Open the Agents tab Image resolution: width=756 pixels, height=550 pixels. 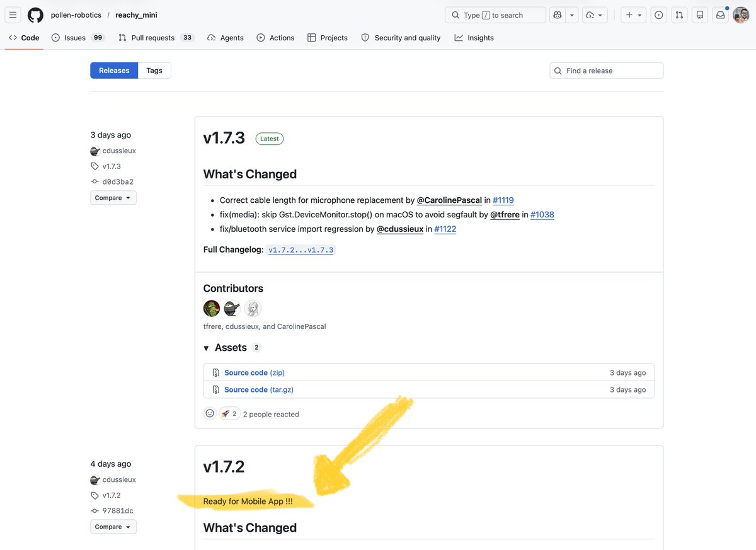click(226, 38)
